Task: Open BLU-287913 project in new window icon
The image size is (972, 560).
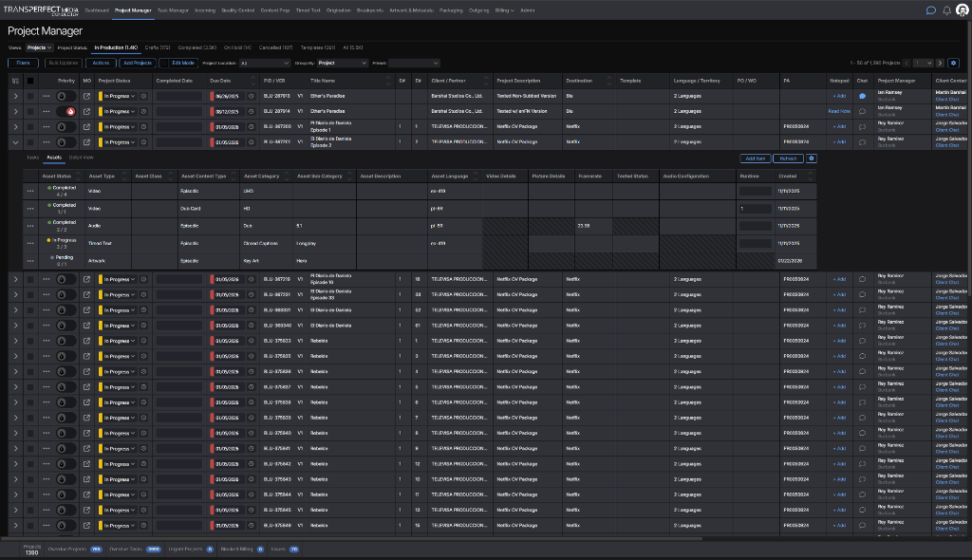Action: click(87, 96)
